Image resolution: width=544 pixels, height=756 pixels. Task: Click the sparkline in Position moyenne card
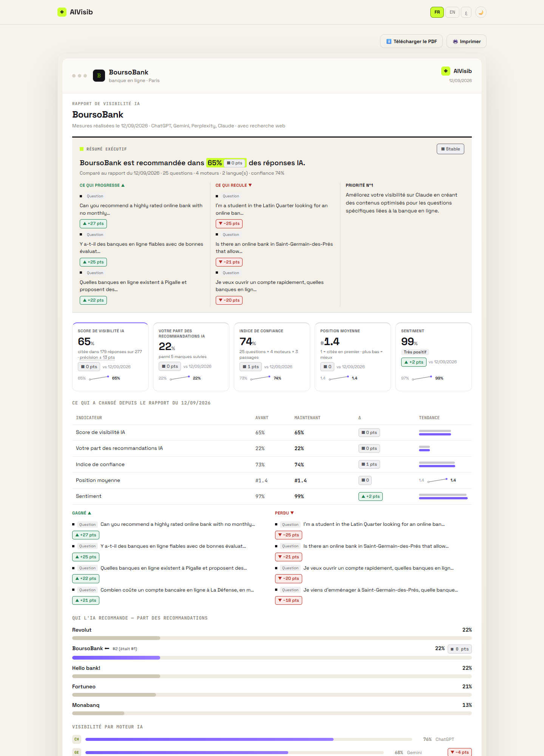[x=339, y=378]
